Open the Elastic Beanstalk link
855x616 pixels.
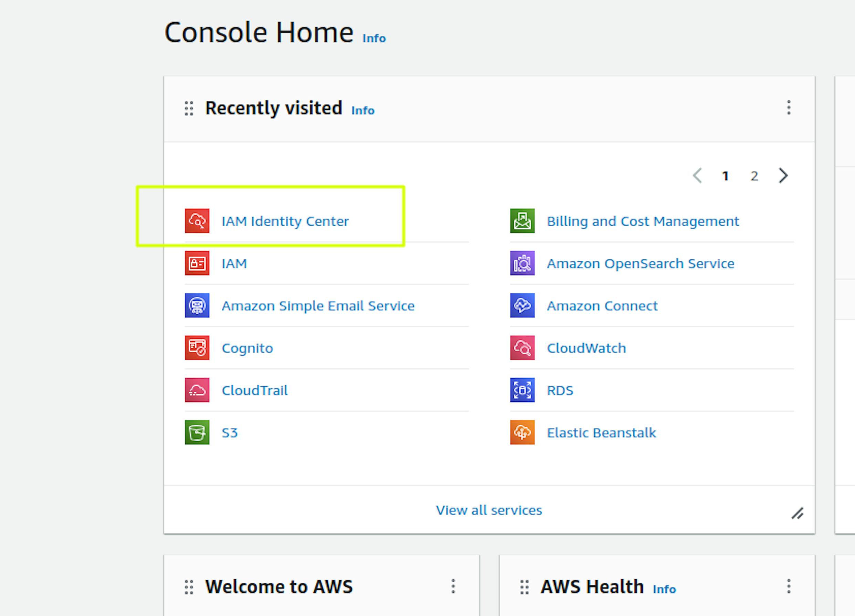pyautogui.click(x=601, y=433)
